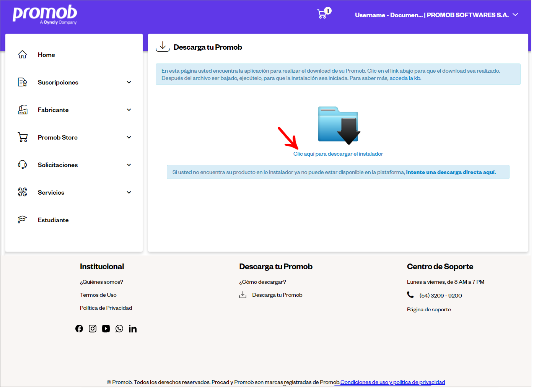The image size is (534, 392).
Task: Click the Promob Store cart icon
Action: coord(23,137)
